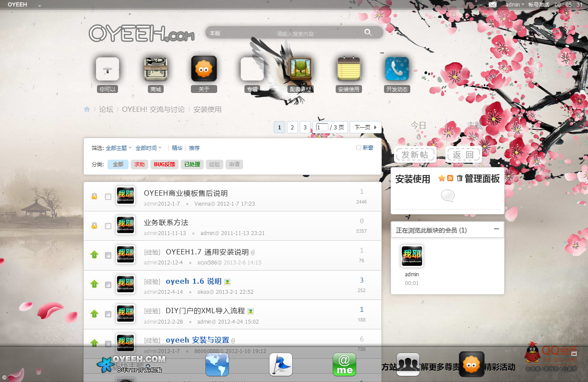Open the 管理面板 link
This screenshot has height=382, width=588.
click(x=482, y=179)
